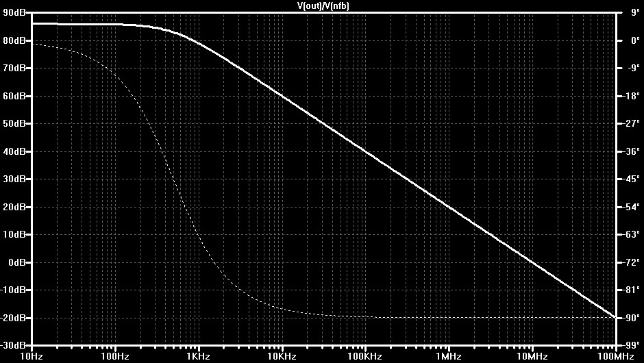
Task: Click the 90dB label on magnitude axis
Action: [x=14, y=12]
